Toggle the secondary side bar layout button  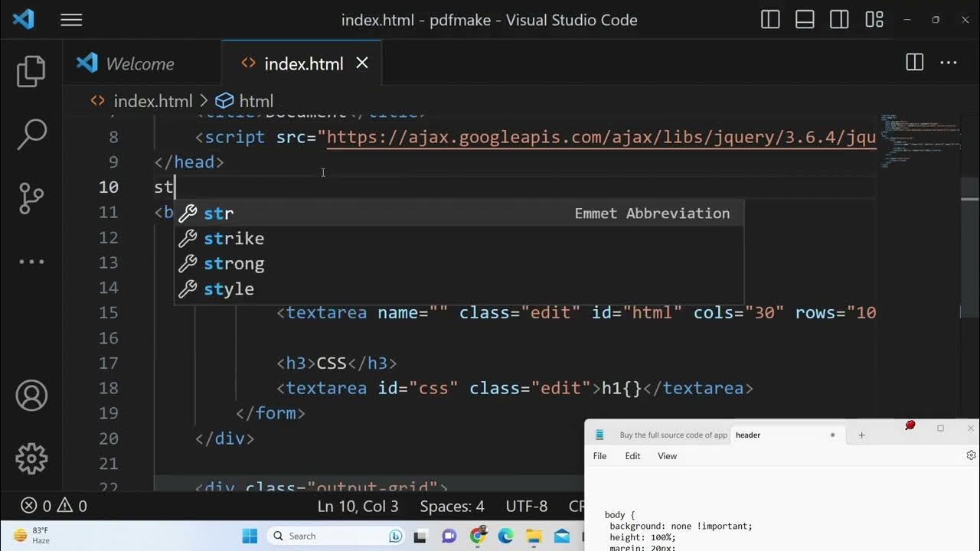pos(839,21)
